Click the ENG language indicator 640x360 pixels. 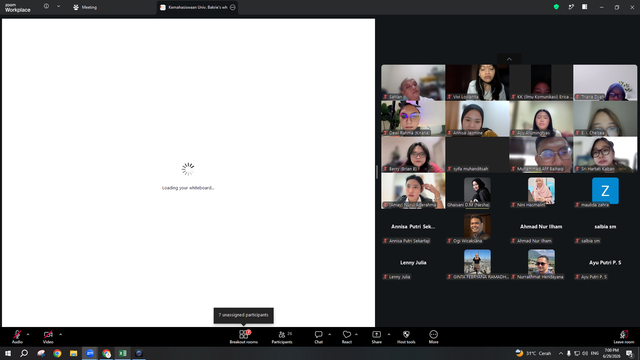pos(595,353)
